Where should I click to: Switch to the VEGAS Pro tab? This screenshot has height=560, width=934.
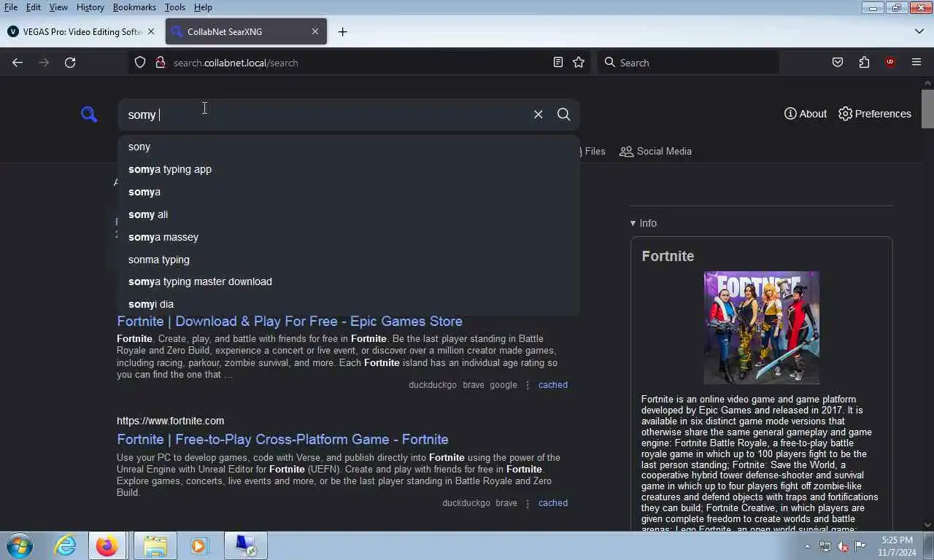point(82,31)
